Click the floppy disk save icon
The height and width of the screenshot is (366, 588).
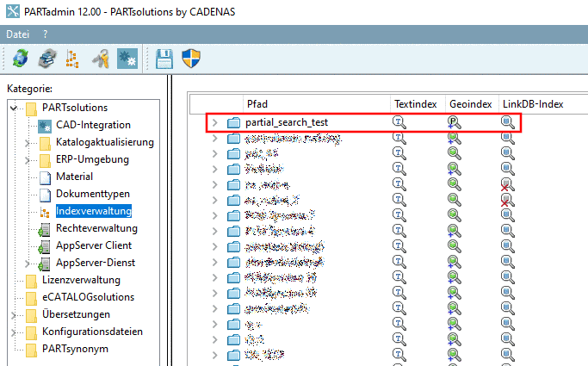164,59
